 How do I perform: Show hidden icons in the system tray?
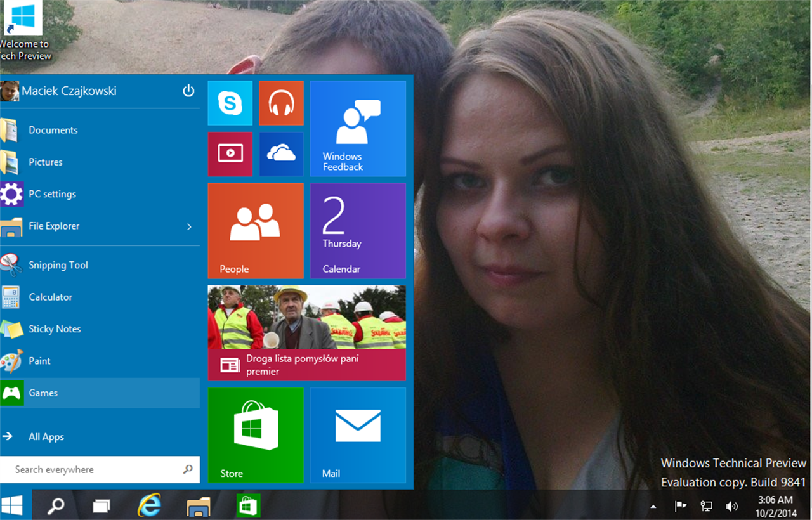pyautogui.click(x=652, y=505)
